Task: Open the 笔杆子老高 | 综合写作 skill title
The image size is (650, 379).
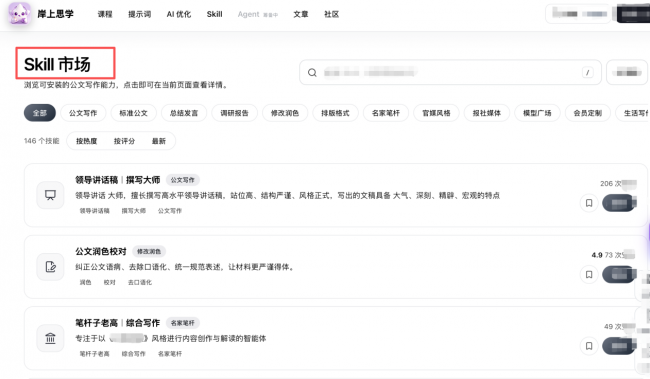Action: pyautogui.click(x=118, y=323)
